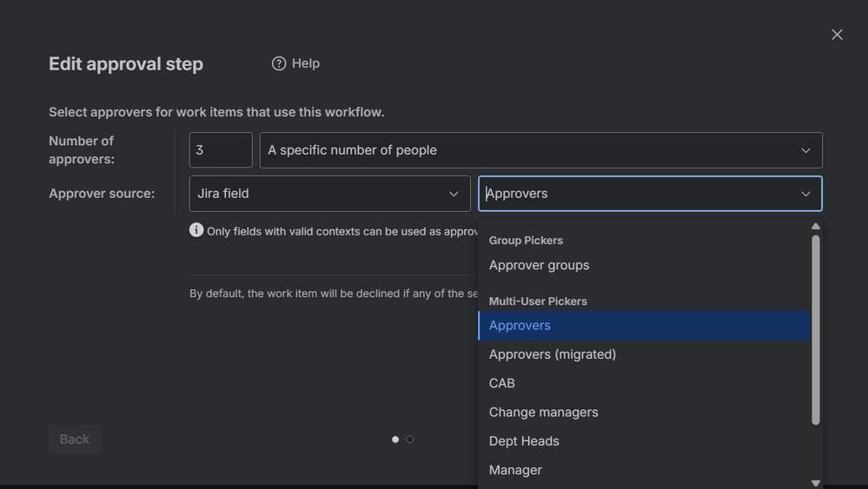Select the Approver groups option
This screenshot has height=489, width=868.
click(539, 265)
